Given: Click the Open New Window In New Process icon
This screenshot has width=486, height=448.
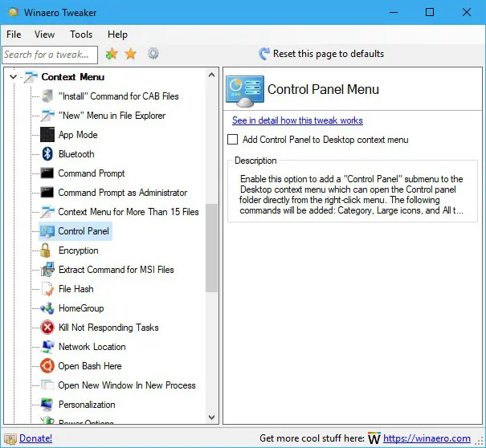Looking at the screenshot, I should click(x=47, y=385).
